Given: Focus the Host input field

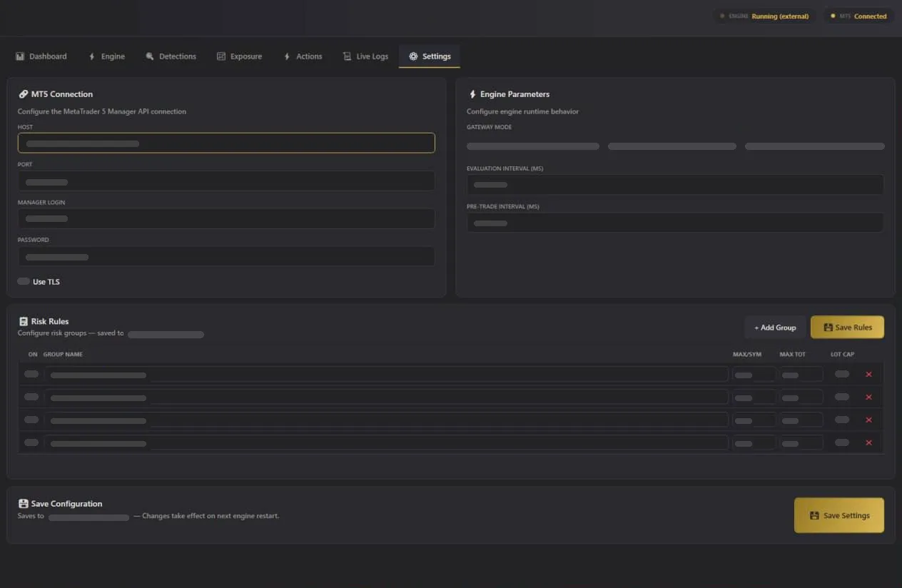Looking at the screenshot, I should pyautogui.click(x=226, y=143).
